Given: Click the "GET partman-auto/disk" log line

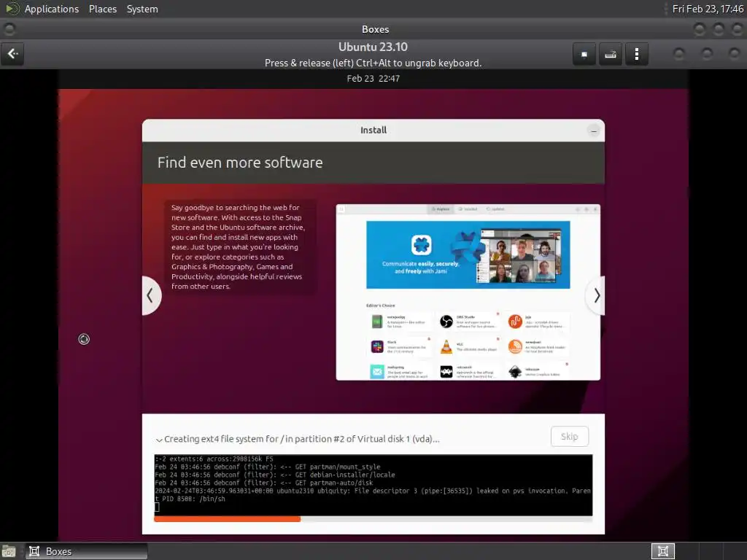Looking at the screenshot, I should pyautogui.click(x=264, y=483).
